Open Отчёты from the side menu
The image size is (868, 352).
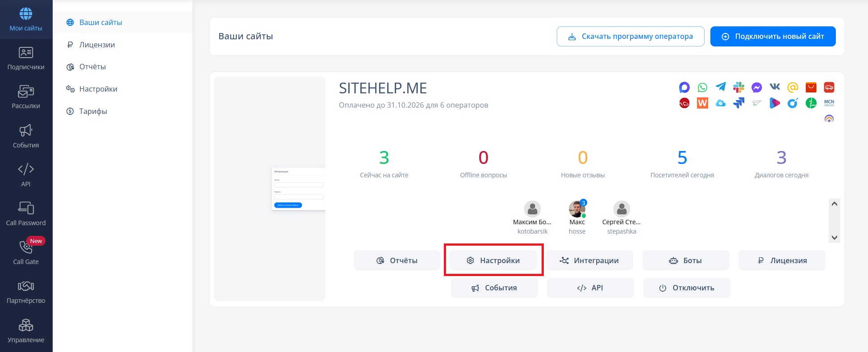point(92,67)
